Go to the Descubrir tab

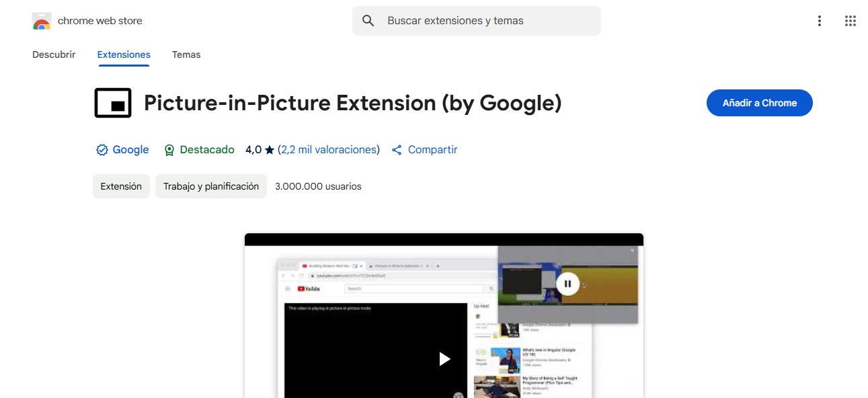coord(54,54)
